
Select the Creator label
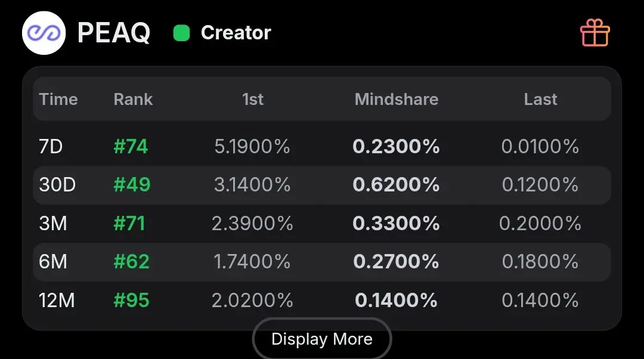click(x=236, y=33)
